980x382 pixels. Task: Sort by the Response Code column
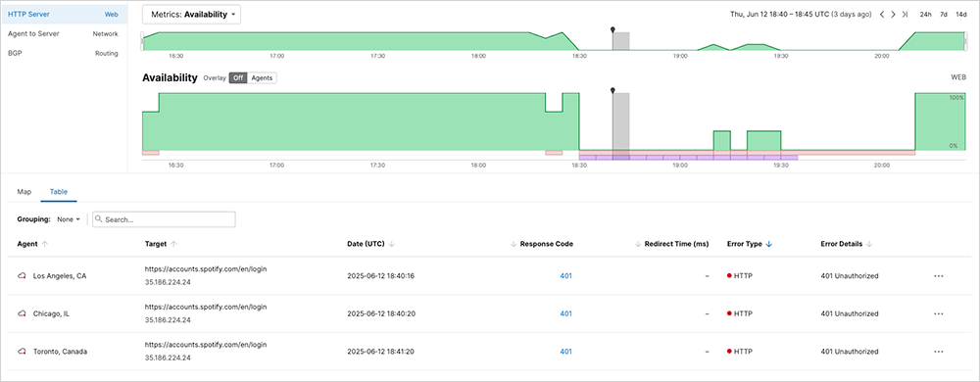pos(543,244)
